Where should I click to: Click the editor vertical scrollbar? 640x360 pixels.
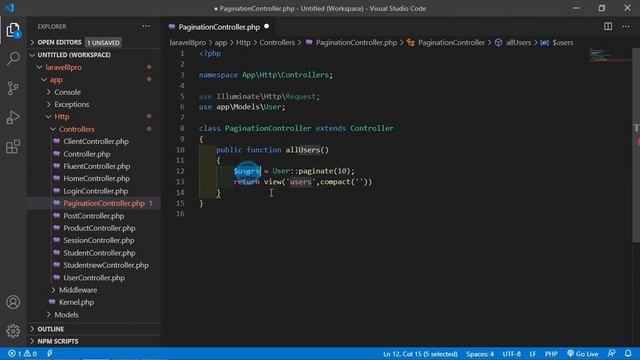point(636,145)
